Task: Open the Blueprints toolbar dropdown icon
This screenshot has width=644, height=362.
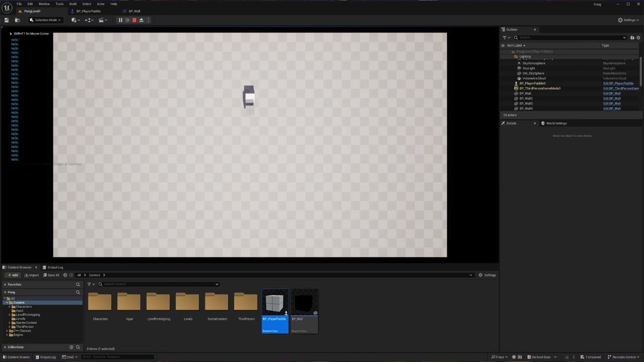Action: point(89,20)
